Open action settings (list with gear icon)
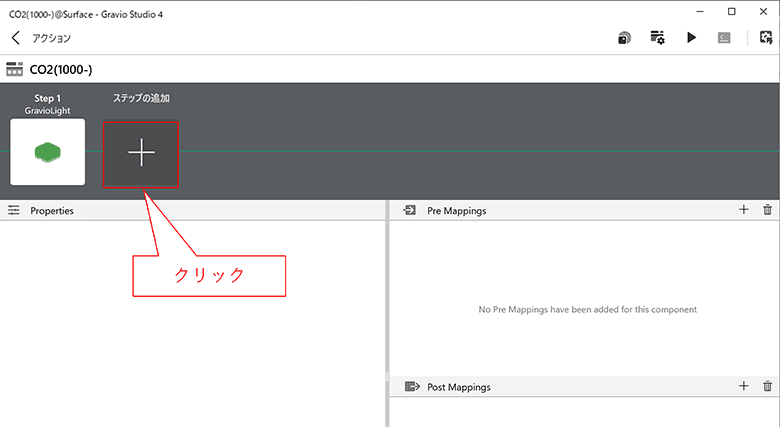The width and height of the screenshot is (780, 427). click(x=658, y=38)
